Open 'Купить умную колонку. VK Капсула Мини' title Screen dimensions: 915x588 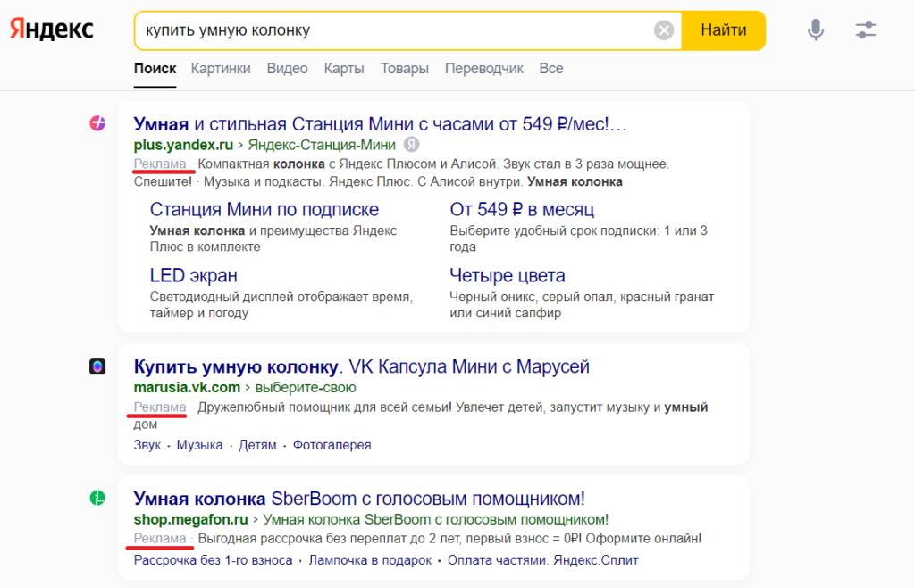tap(362, 366)
